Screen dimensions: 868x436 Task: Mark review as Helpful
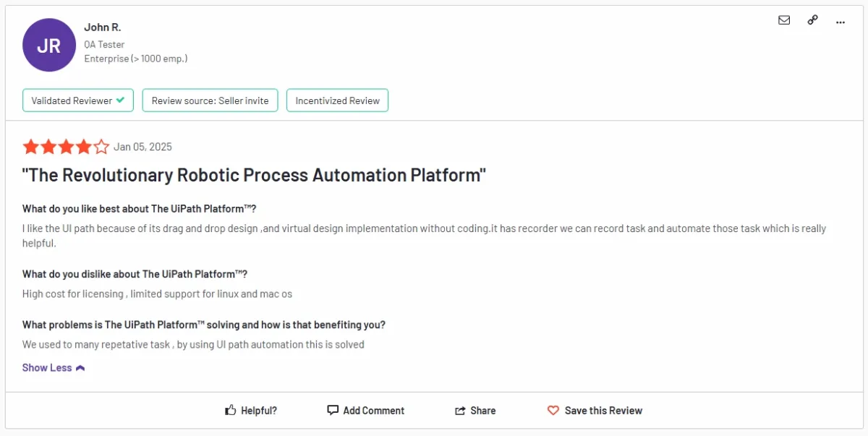click(251, 410)
